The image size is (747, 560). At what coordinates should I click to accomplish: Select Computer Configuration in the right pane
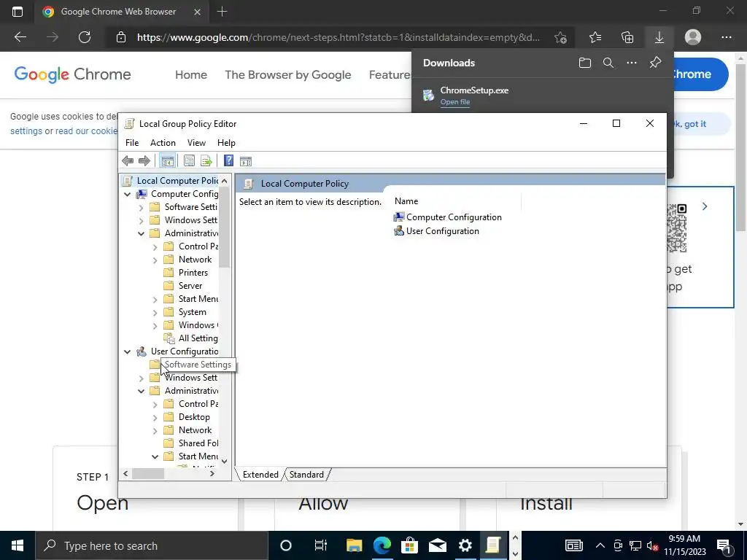click(447, 217)
